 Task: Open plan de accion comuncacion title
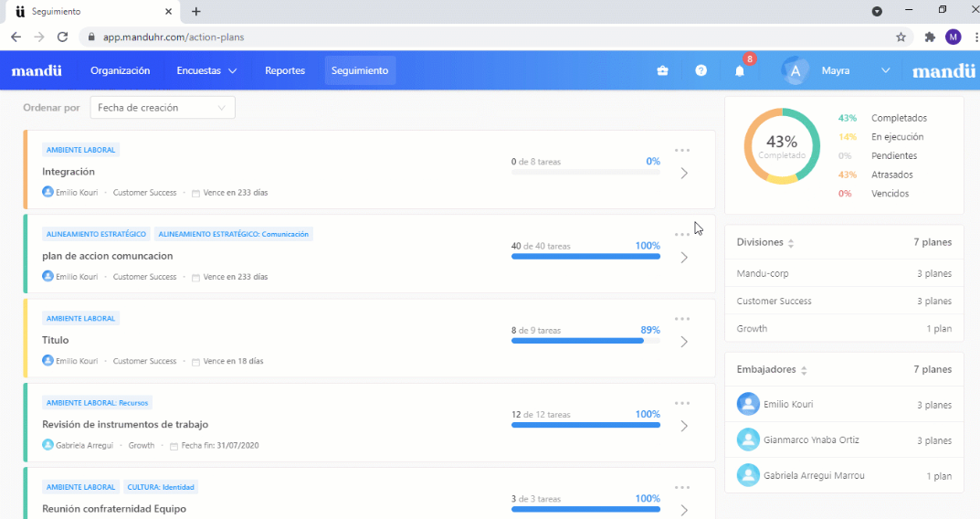(108, 256)
